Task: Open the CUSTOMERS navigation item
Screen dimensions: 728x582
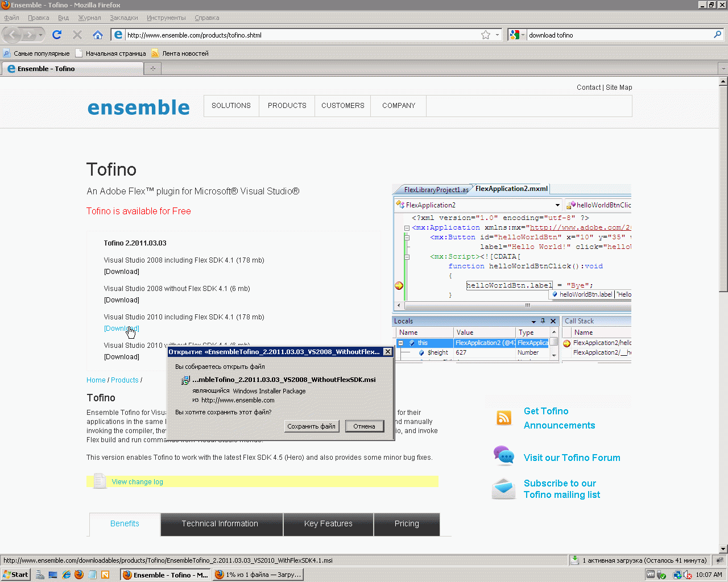Action: tap(343, 106)
